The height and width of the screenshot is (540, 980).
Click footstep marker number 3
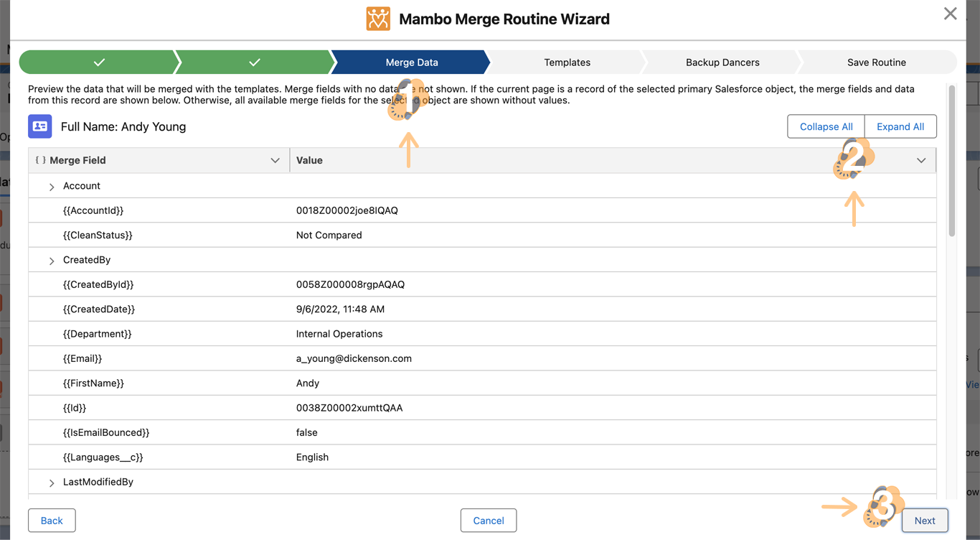[883, 507]
